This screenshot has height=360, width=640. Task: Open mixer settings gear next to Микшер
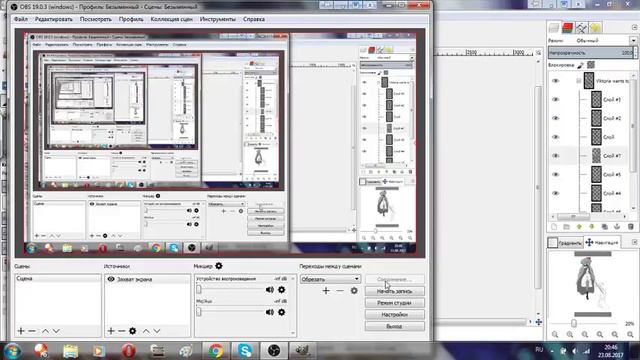(x=219, y=266)
